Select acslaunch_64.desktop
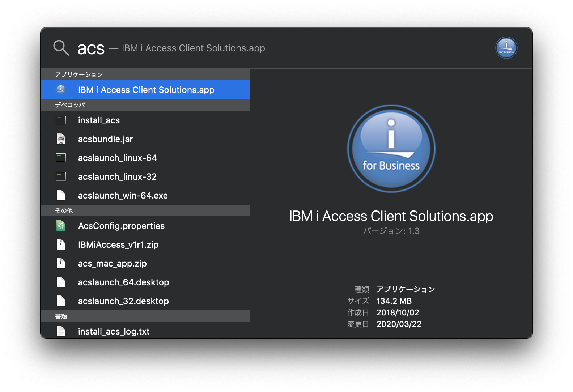This screenshot has width=573, height=392. [145, 282]
